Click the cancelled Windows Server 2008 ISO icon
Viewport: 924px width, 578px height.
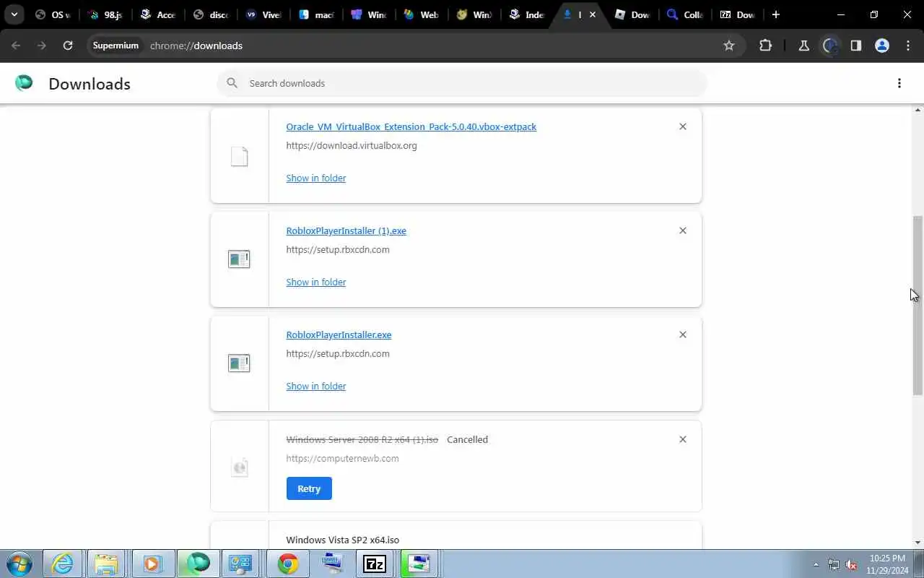click(239, 467)
